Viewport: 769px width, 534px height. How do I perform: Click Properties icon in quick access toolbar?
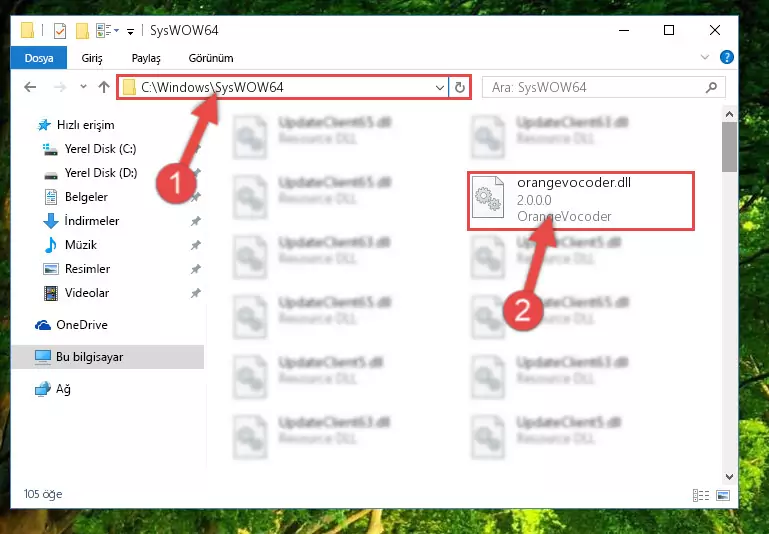click(60, 31)
